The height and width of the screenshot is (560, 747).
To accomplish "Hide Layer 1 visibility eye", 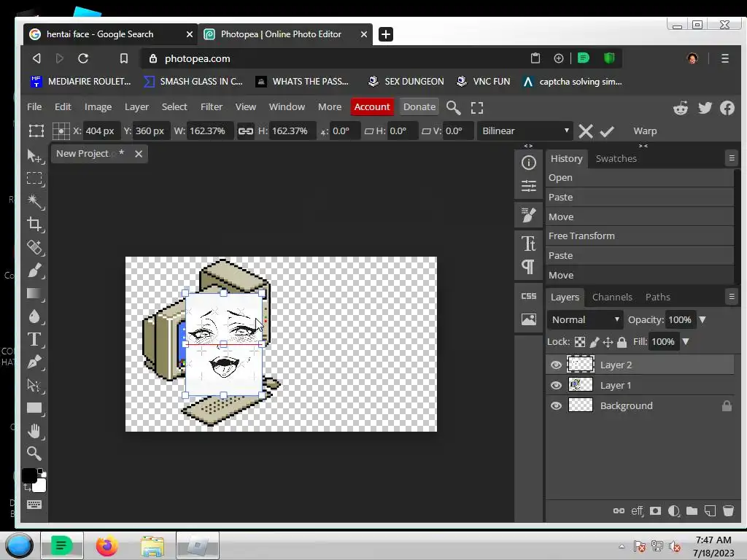I will tap(556, 385).
